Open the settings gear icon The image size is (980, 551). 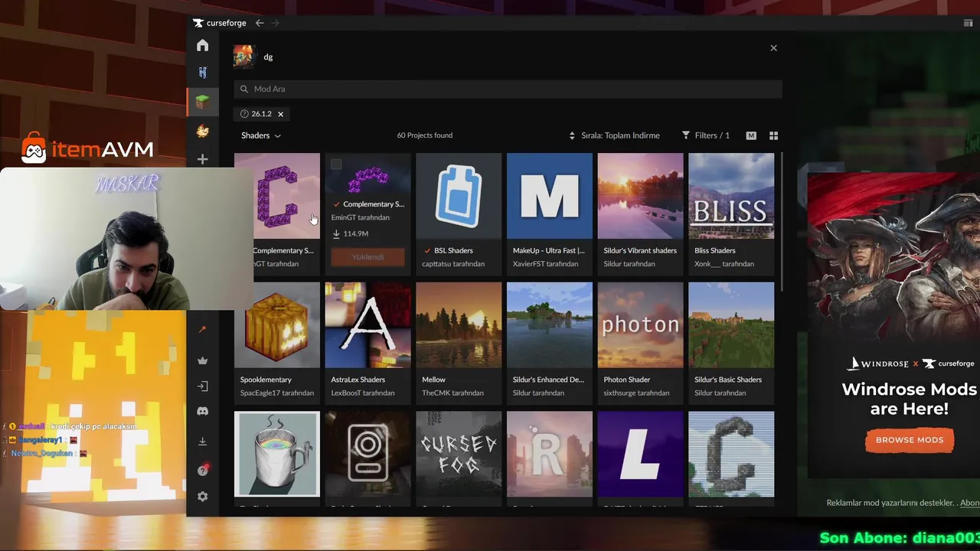coord(202,497)
